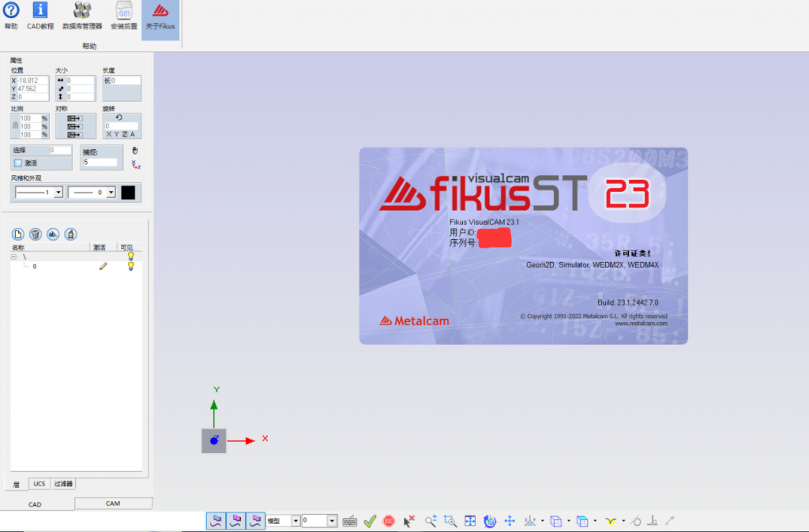Viewport: 809px width, 532px height.
Task: Click the diagonal line endpoint icon at toolbar end
Action: (x=670, y=521)
